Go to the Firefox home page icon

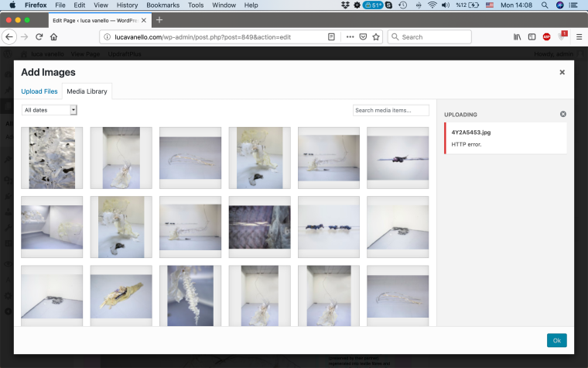(x=53, y=36)
